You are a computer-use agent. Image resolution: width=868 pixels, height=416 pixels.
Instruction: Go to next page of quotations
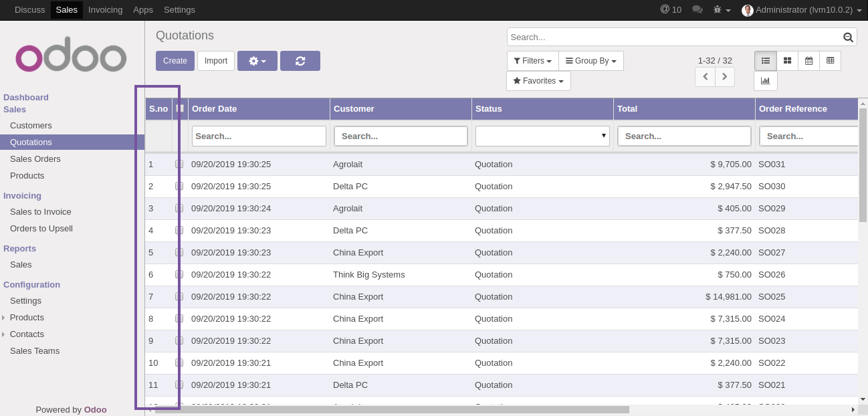(725, 77)
